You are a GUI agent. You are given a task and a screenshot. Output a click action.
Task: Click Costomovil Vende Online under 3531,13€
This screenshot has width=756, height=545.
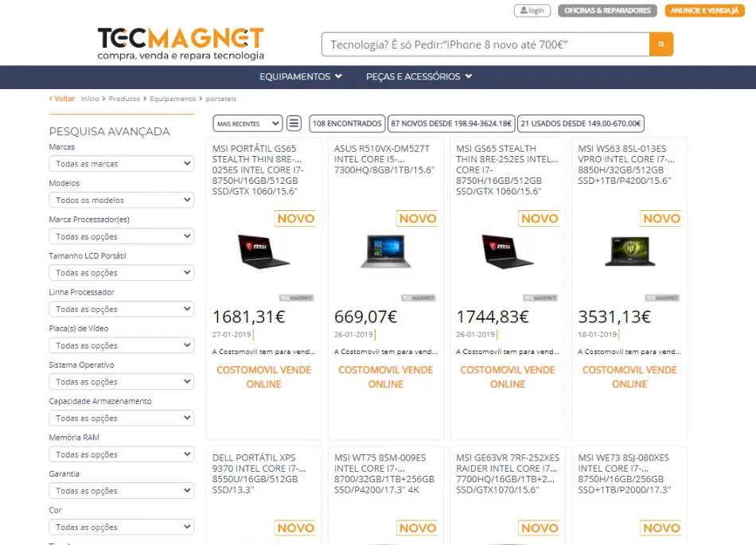(629, 377)
